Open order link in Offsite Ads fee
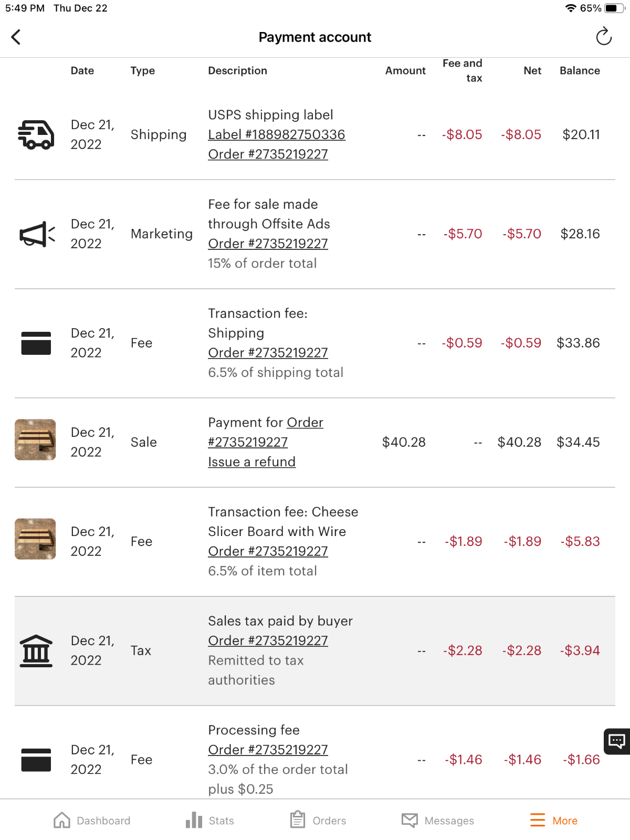The width and height of the screenshot is (630, 840). [x=268, y=244]
